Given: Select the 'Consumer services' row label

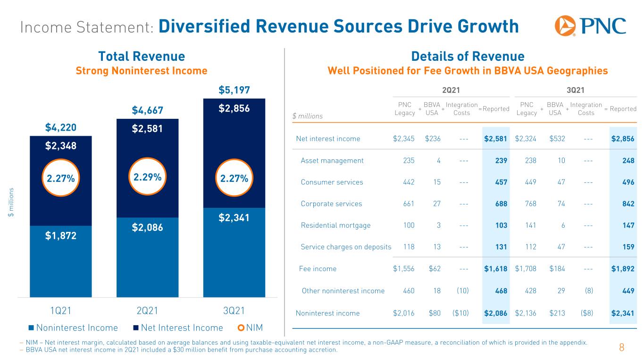Looking at the screenshot, I should tap(332, 182).
